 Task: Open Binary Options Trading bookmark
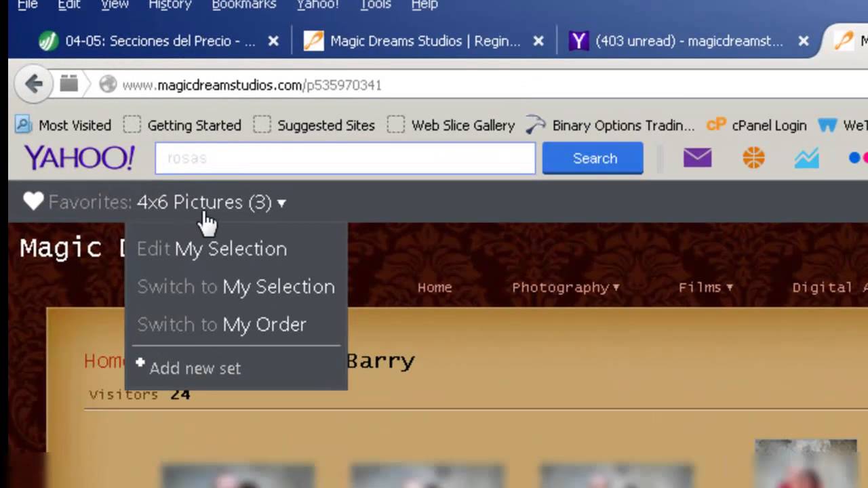click(610, 125)
